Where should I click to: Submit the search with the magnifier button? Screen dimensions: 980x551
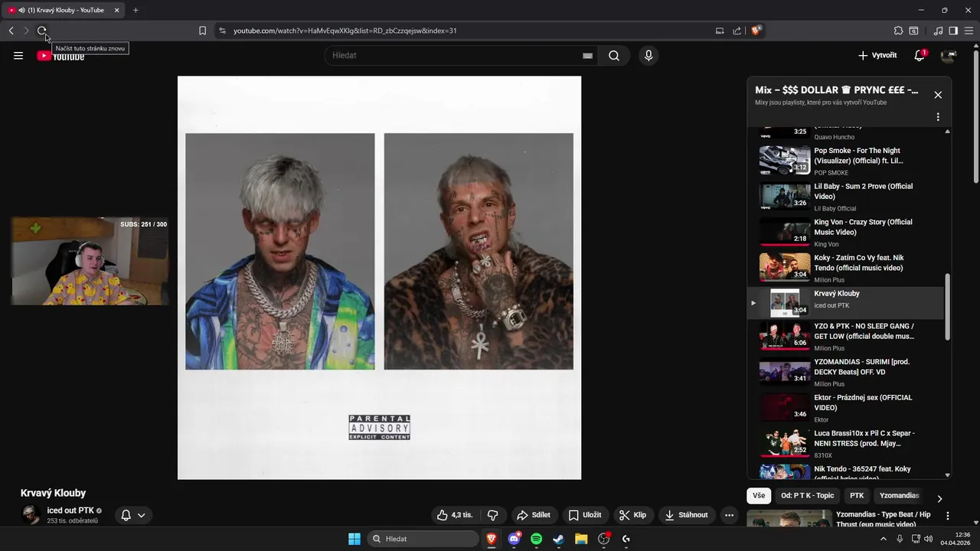point(614,55)
